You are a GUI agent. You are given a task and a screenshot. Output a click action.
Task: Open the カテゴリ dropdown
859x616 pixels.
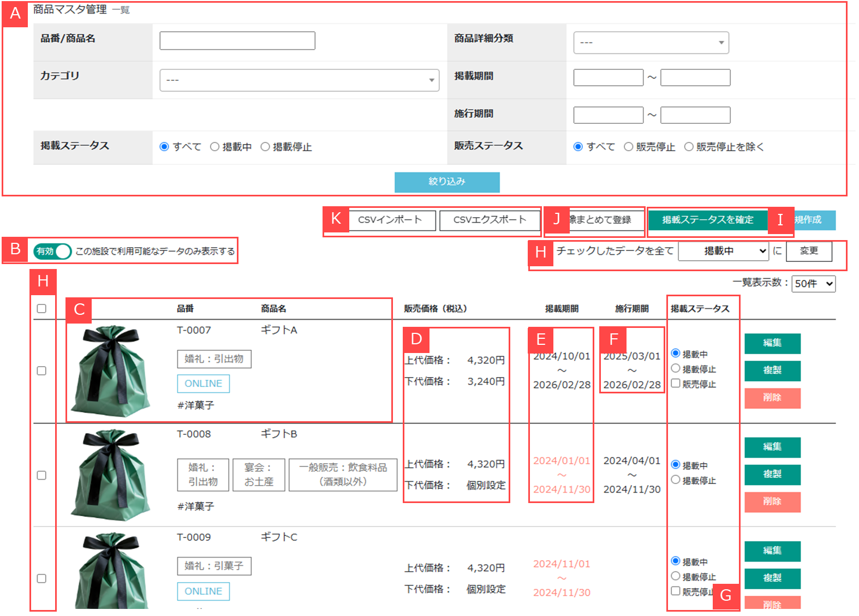pyautogui.click(x=299, y=80)
